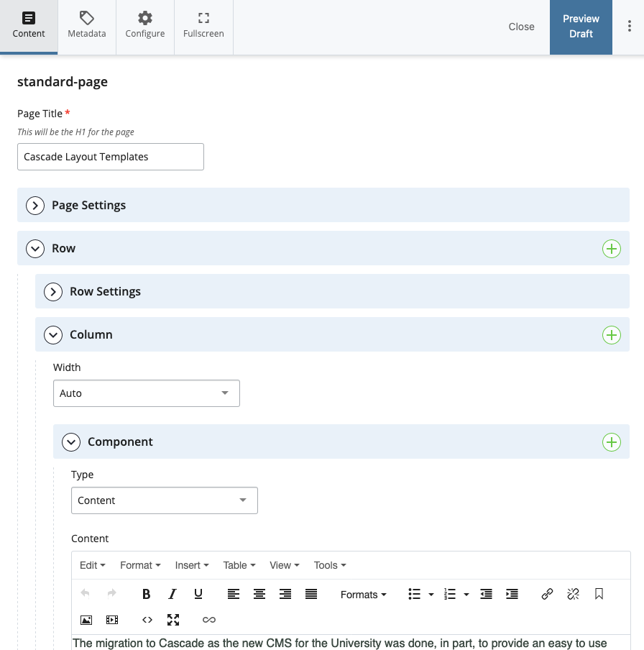Open the Metadata tab

87,27
